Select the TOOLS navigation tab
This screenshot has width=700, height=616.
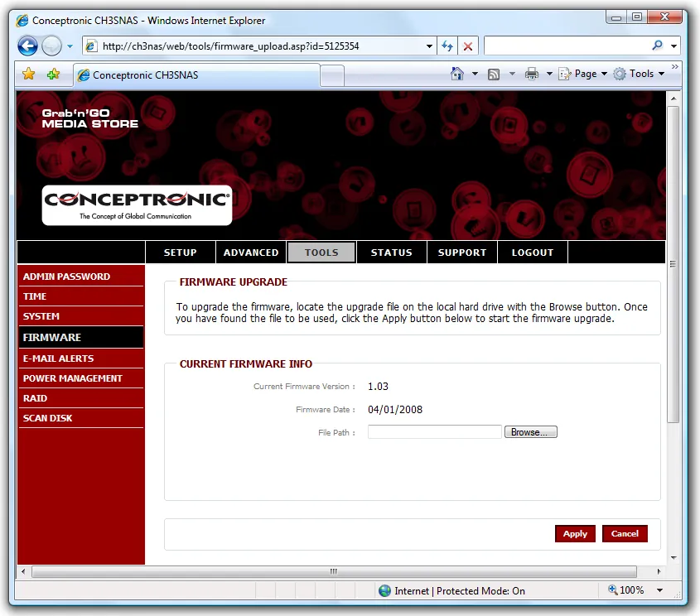coord(321,253)
